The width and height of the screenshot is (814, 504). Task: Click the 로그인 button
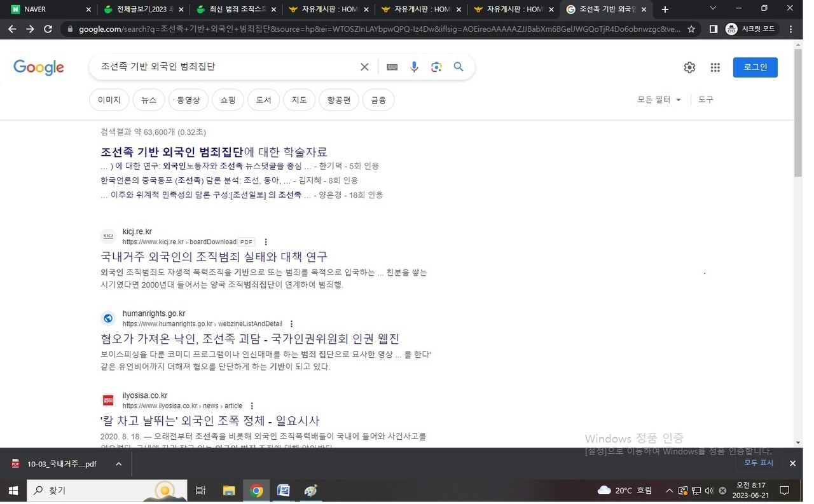coord(755,67)
